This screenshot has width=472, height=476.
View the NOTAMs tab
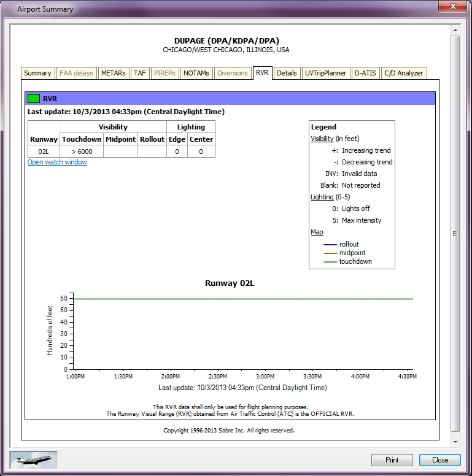pos(196,73)
